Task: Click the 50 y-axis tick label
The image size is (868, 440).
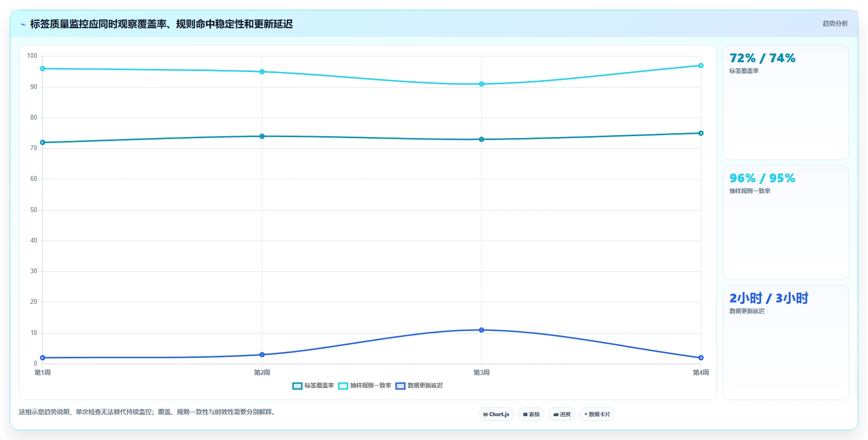Action: click(x=34, y=210)
